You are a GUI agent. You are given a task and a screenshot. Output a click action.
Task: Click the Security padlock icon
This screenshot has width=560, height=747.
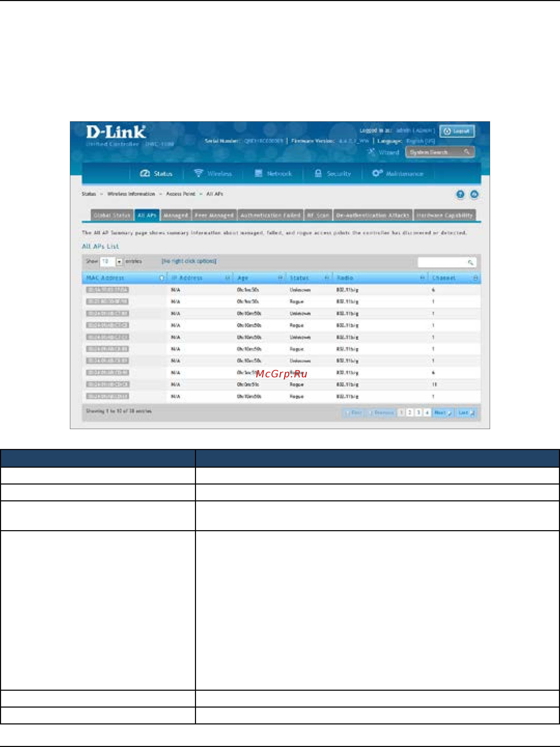(318, 173)
